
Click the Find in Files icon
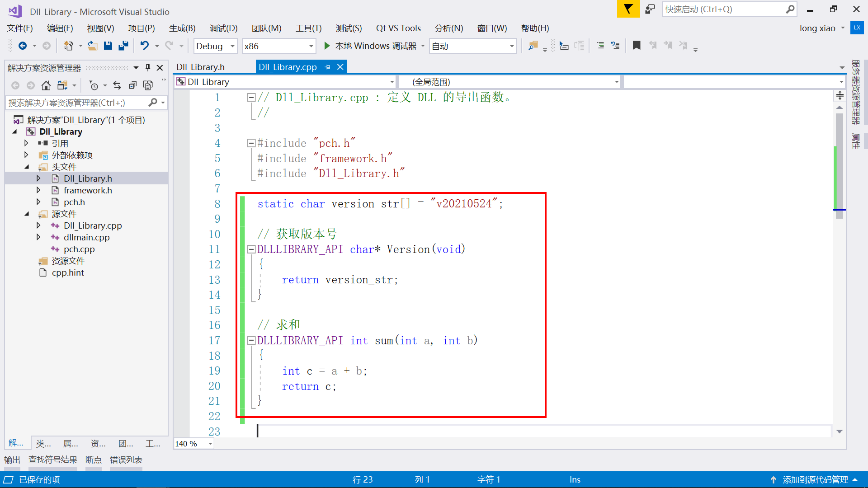[533, 46]
